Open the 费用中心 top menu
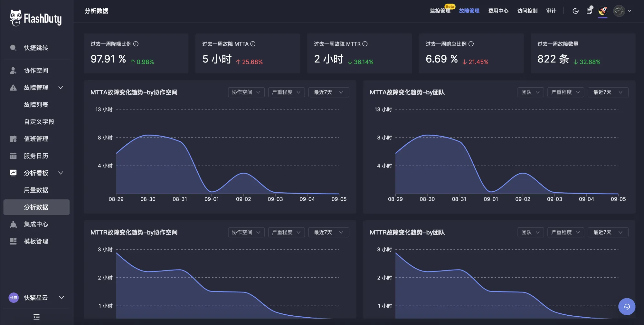This screenshot has width=644, height=325. 498,11
